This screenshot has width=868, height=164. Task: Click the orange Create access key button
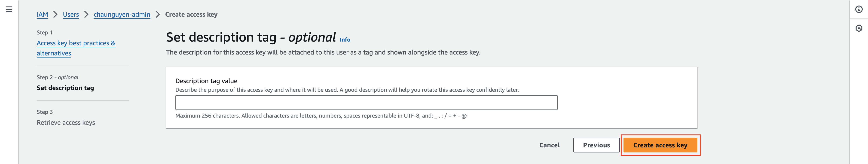tap(660, 145)
